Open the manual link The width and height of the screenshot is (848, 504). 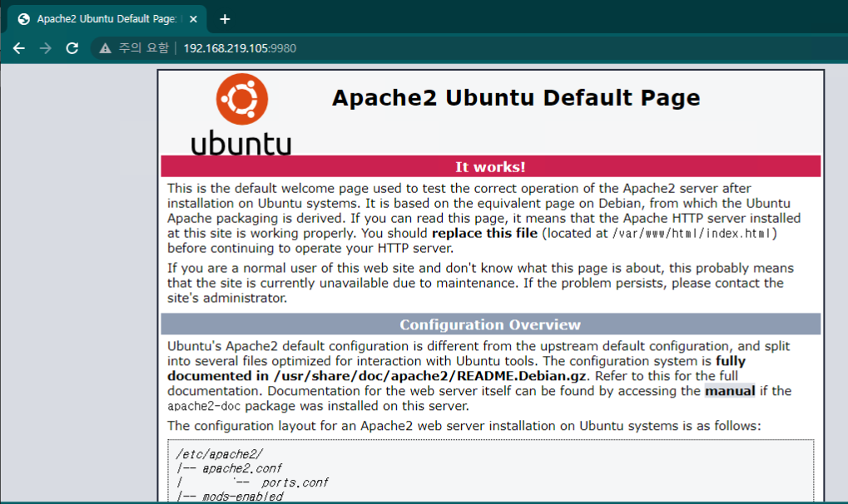pos(730,391)
